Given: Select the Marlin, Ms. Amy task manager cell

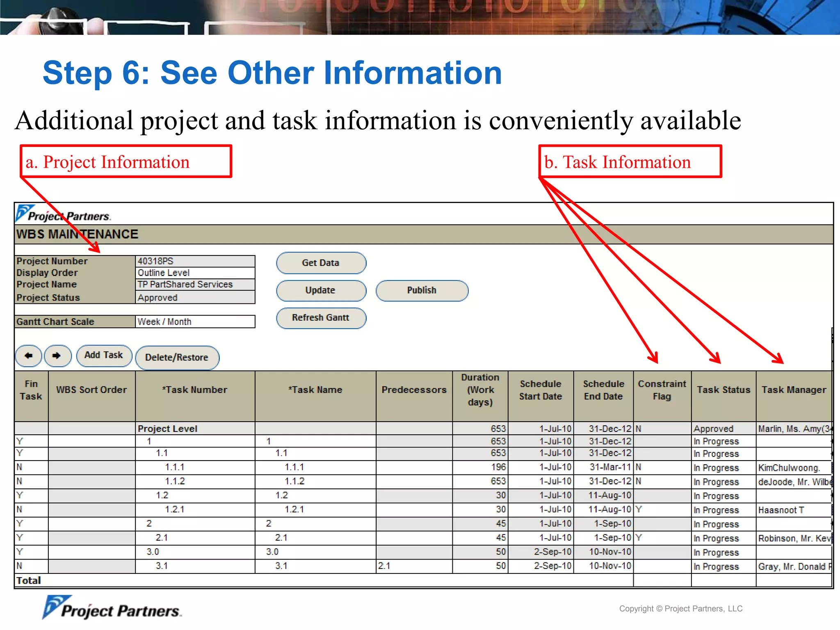Looking at the screenshot, I should tap(794, 429).
